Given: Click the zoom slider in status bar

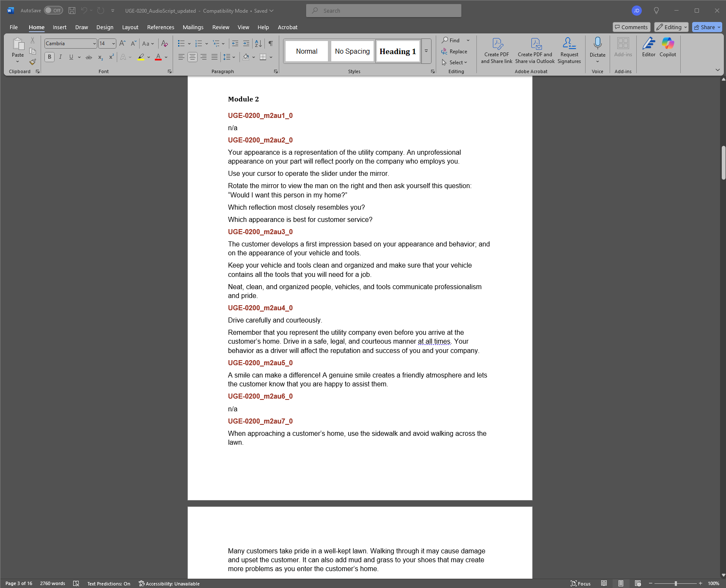Looking at the screenshot, I should (676, 583).
